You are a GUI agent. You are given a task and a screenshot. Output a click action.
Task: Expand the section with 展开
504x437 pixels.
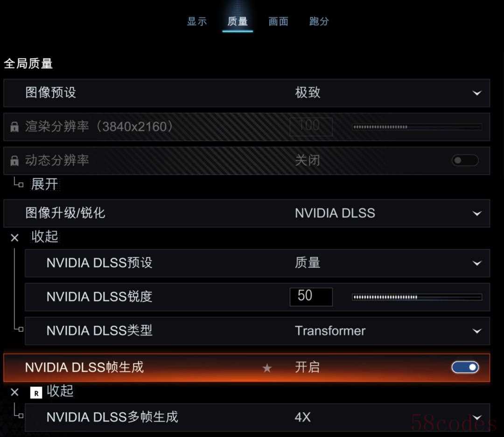pyautogui.click(x=44, y=184)
